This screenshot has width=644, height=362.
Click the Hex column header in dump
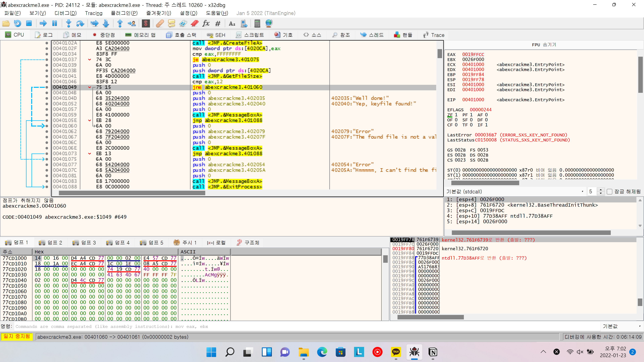(105, 252)
